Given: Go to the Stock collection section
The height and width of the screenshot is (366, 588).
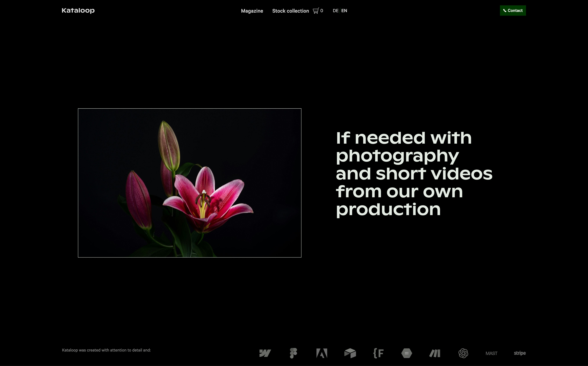Looking at the screenshot, I should [291, 11].
